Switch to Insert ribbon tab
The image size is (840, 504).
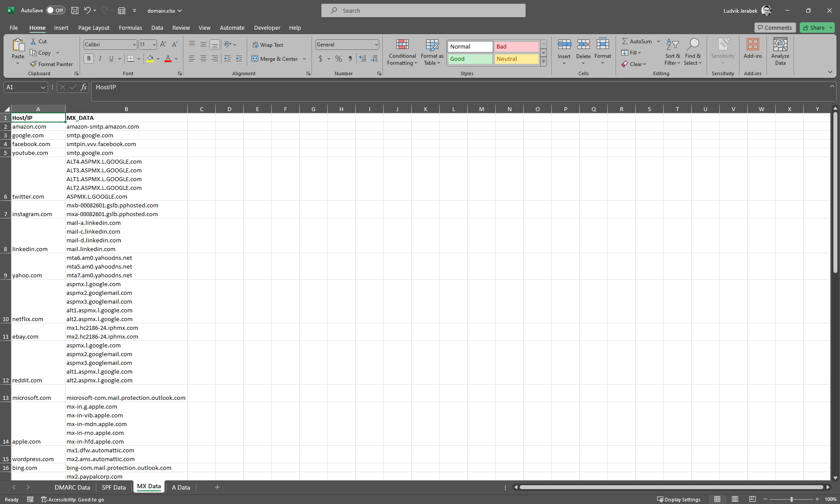tap(61, 28)
